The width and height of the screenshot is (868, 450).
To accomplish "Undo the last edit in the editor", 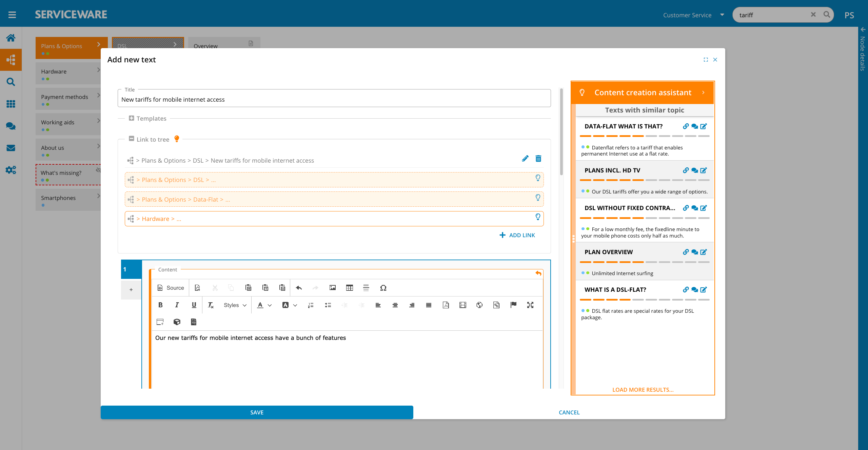I will (299, 288).
